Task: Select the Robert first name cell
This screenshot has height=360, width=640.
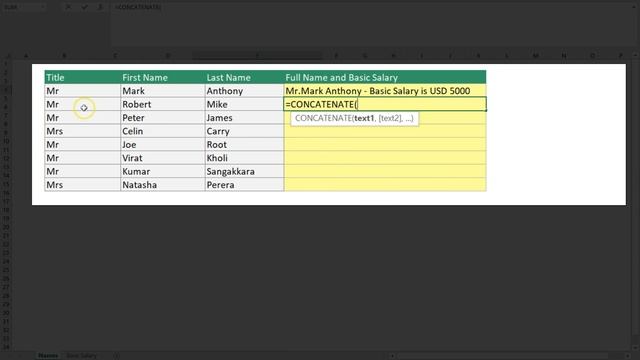Action: [162, 104]
